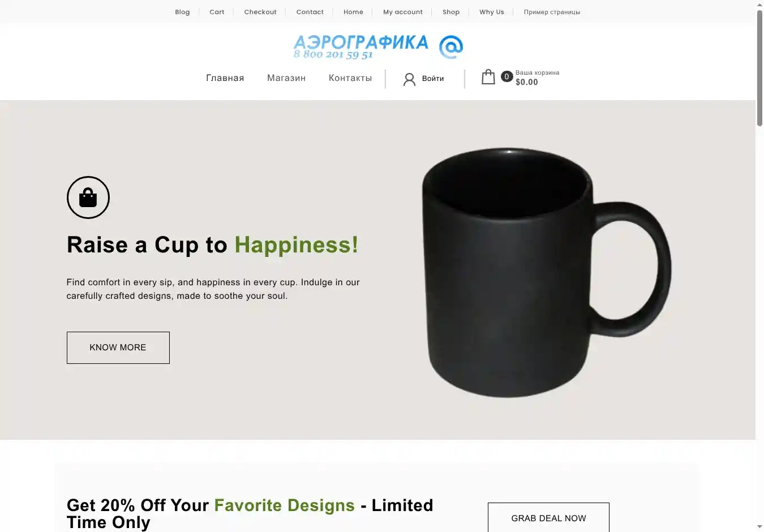The height and width of the screenshot is (532, 764).
Task: Open Главная in main navigation
Action: 225,78
